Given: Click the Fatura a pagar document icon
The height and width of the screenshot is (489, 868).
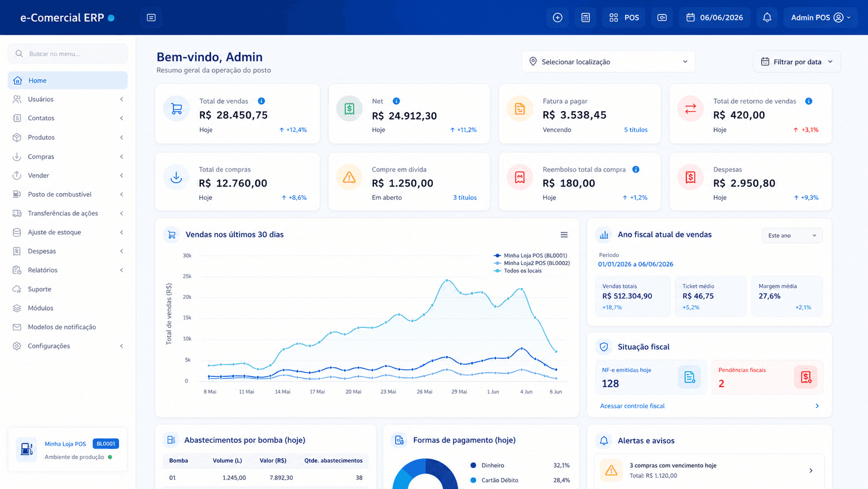Looking at the screenshot, I should (x=520, y=109).
